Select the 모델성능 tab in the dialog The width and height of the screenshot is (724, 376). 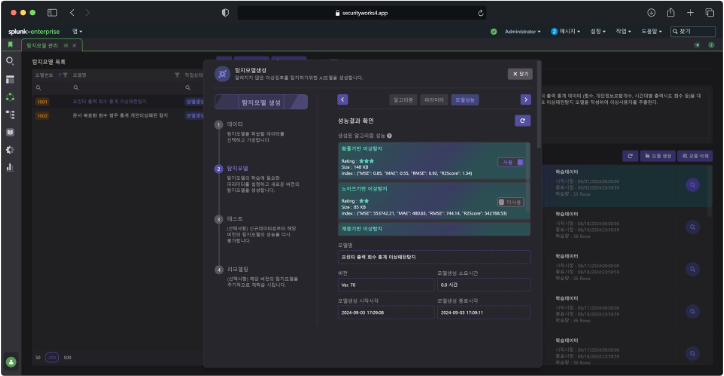(465, 100)
